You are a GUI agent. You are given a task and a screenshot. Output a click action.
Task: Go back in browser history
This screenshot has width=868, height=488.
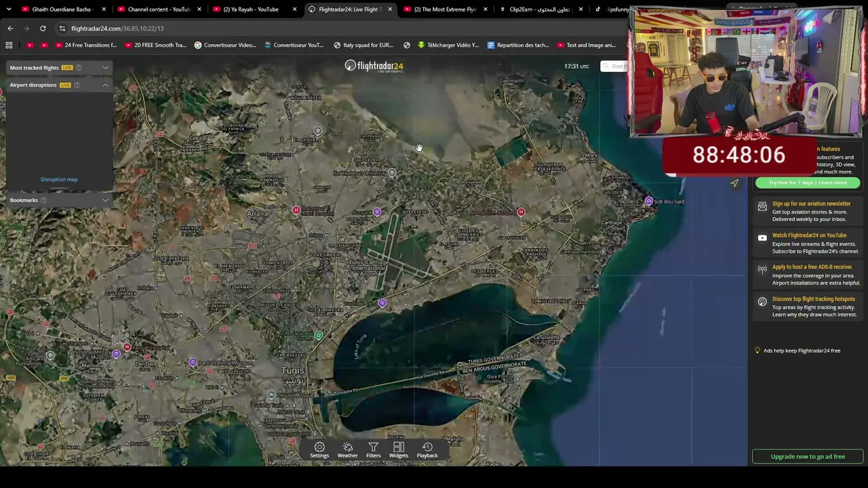tap(10, 28)
